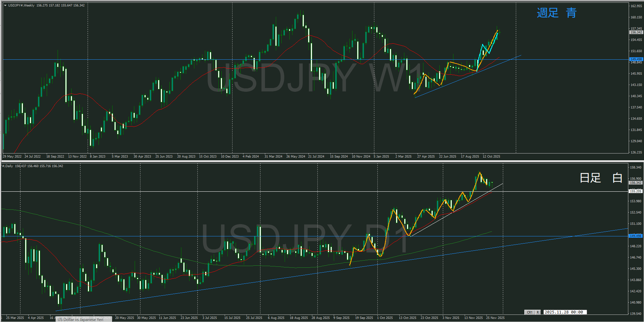Click the 1 Oct 2025 daily date label

click(x=385, y=318)
